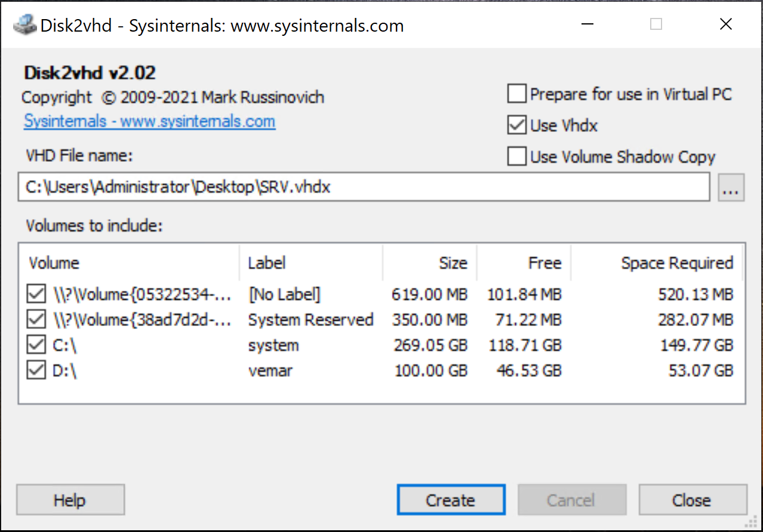763x532 pixels.
Task: Click the Close button at bottom
Action: [x=692, y=500]
